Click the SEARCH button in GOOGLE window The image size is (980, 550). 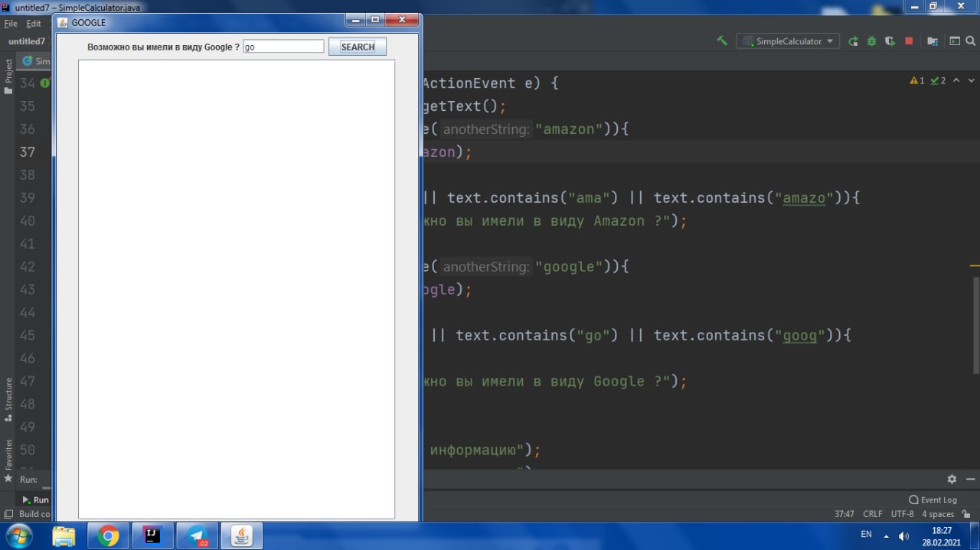coord(358,47)
